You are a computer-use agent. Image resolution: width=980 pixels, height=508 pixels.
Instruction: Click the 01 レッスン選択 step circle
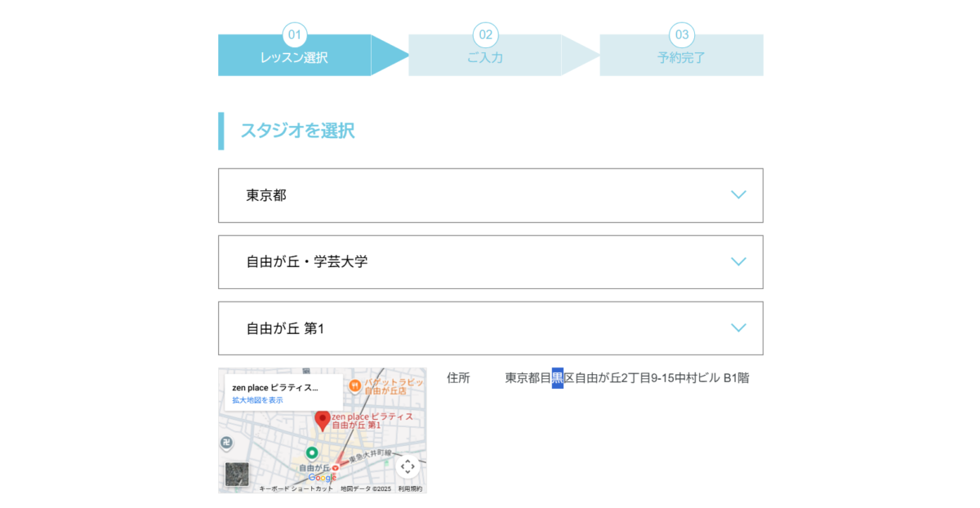(x=294, y=34)
